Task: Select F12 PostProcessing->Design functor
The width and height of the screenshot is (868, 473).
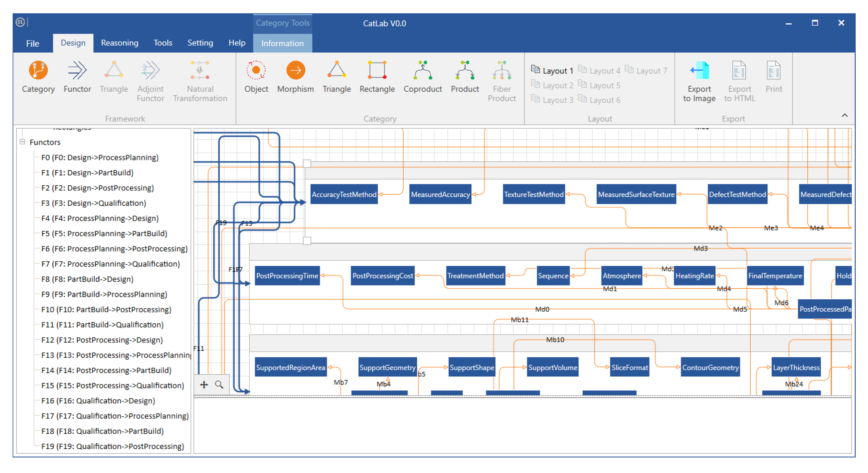Action: 102,340
